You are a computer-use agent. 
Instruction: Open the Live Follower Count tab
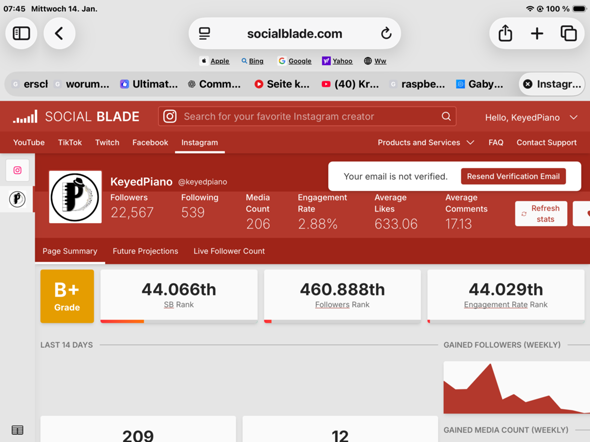(x=229, y=251)
